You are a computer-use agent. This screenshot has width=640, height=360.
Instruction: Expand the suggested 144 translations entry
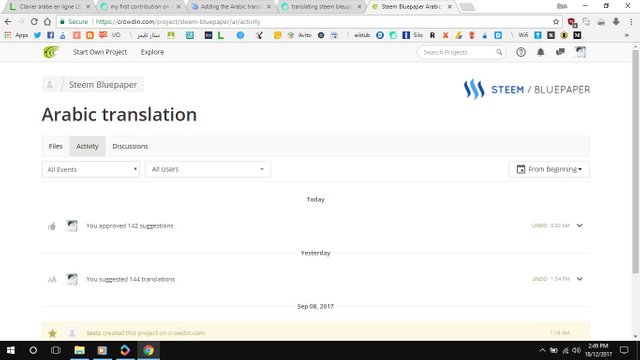coord(580,279)
